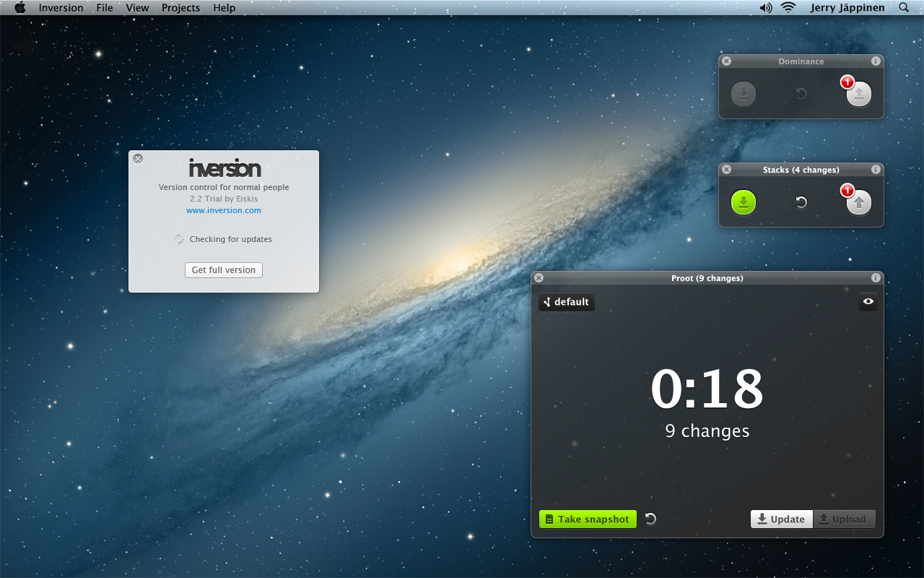Screen dimensions: 924x578
Task: Toggle the eye view button in Proot
Action: pyautogui.click(x=868, y=302)
